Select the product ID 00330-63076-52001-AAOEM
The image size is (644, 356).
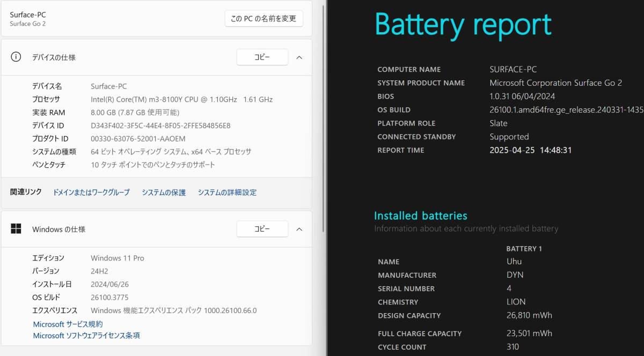138,139
